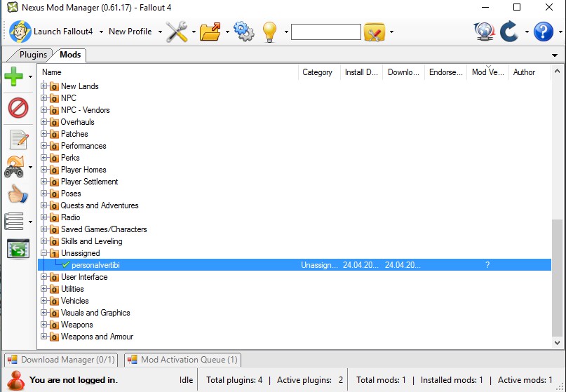Open the New Profile dropdown arrow
The width and height of the screenshot is (566, 392).
(x=160, y=32)
